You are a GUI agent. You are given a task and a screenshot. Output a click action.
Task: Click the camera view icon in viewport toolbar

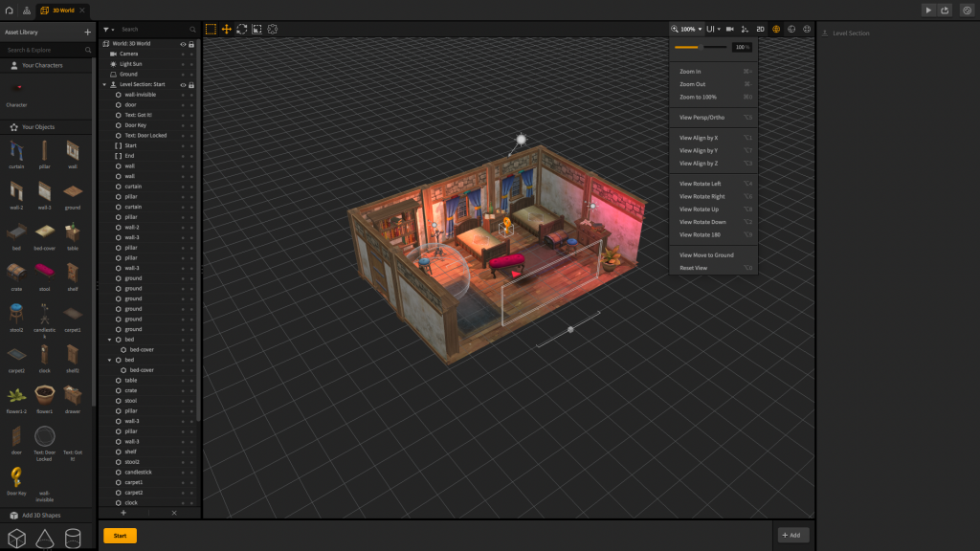coord(729,30)
